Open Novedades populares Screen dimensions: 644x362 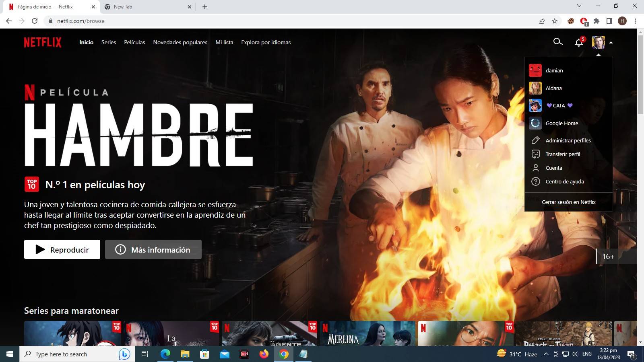[180, 42]
